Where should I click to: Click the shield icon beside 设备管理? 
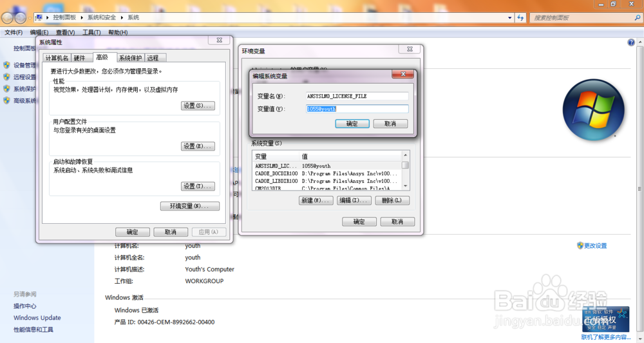6,65
